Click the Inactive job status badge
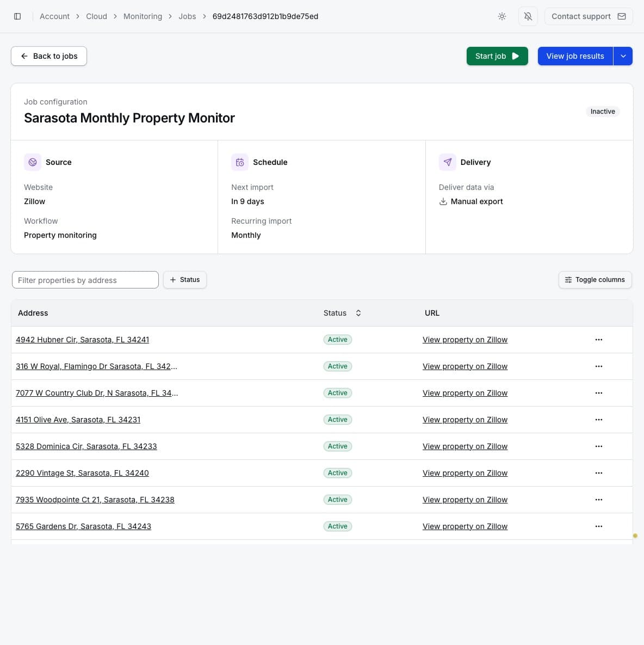 point(603,112)
